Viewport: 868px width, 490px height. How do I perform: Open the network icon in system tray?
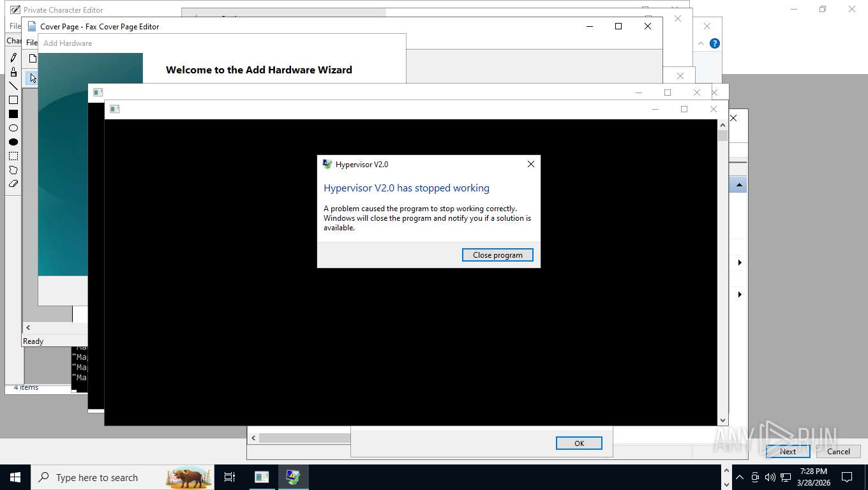click(x=786, y=477)
